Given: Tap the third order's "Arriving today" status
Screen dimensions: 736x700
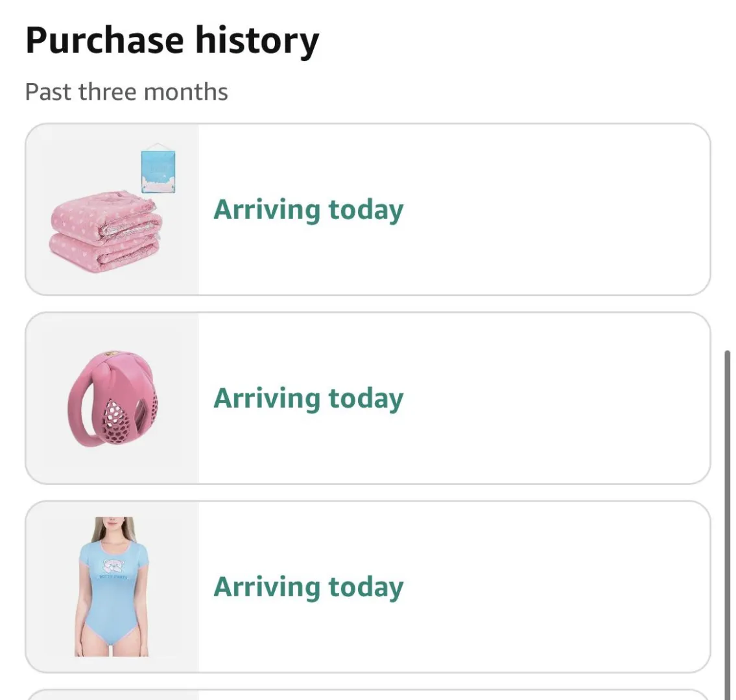Looking at the screenshot, I should (x=309, y=587).
